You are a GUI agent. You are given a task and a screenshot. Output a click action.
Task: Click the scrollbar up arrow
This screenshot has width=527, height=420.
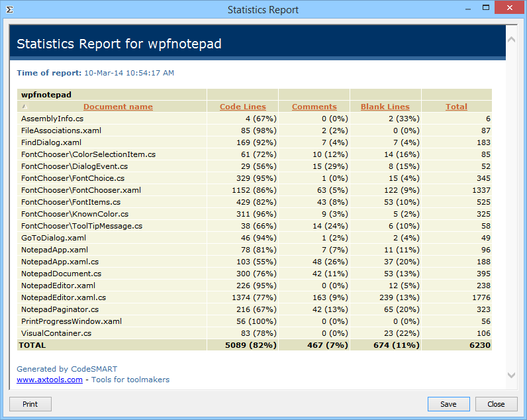point(511,40)
